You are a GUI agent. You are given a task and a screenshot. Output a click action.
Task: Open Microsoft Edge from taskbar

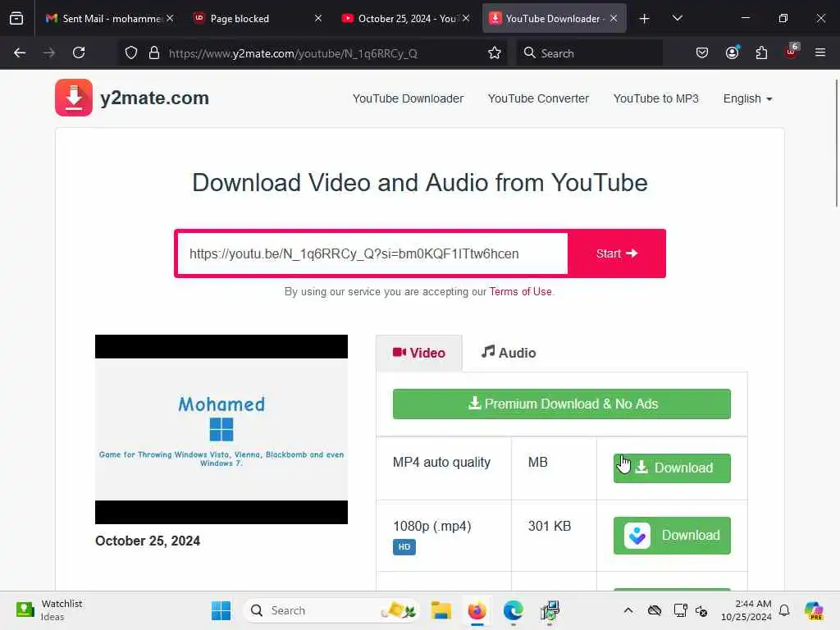514,610
